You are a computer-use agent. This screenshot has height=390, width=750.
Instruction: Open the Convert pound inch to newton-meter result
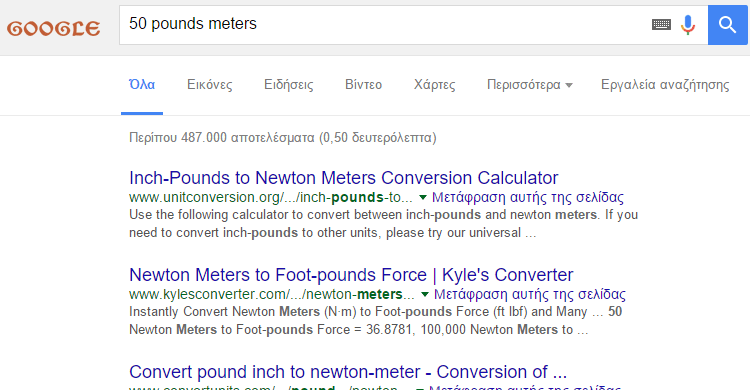pos(348,372)
